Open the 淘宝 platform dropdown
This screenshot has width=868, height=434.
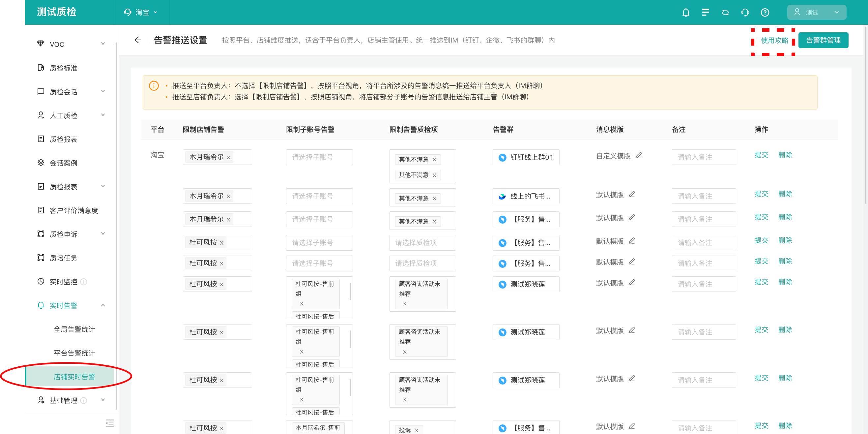(x=141, y=12)
